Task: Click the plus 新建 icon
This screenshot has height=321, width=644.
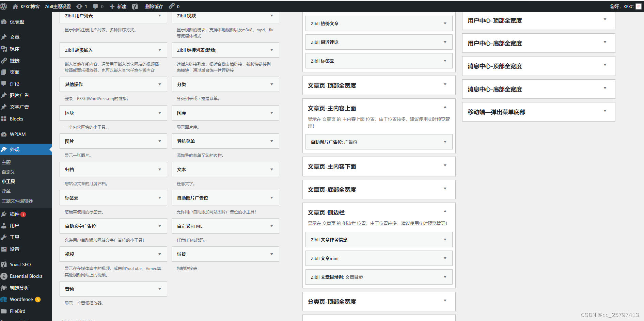Action: 112,6
